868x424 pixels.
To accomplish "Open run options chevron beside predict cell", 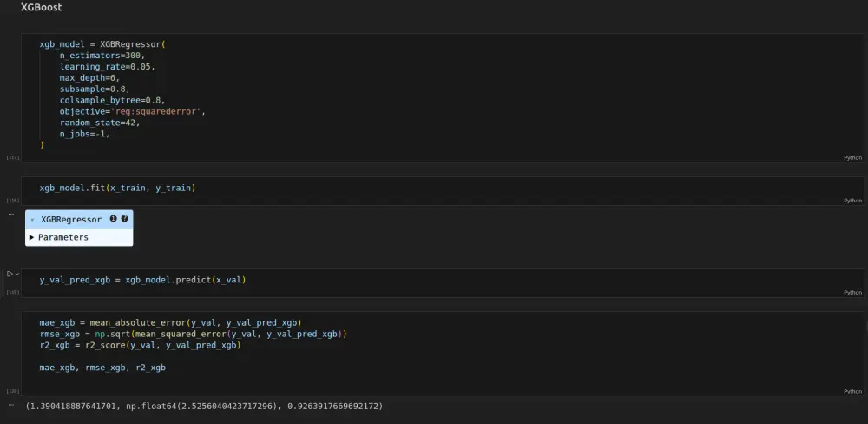I will (x=17, y=274).
